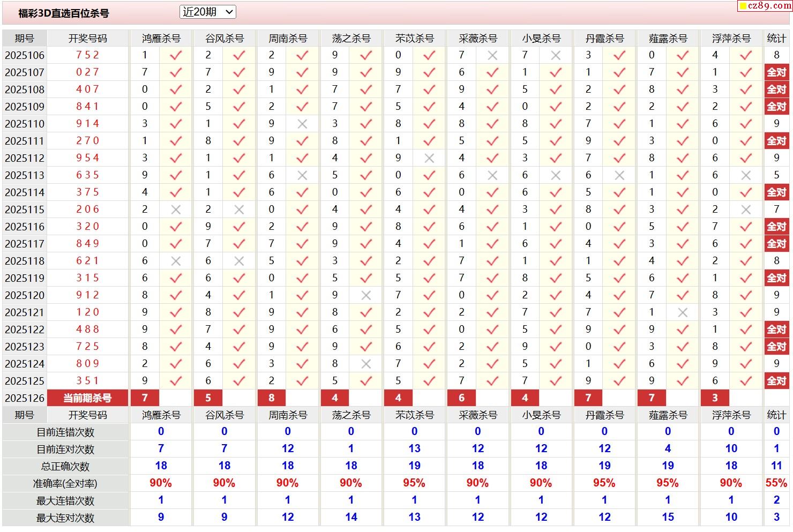793x532 pixels.
Task: Click gray X for 浮萍杀号 in row 2025115
Action: [x=746, y=209]
